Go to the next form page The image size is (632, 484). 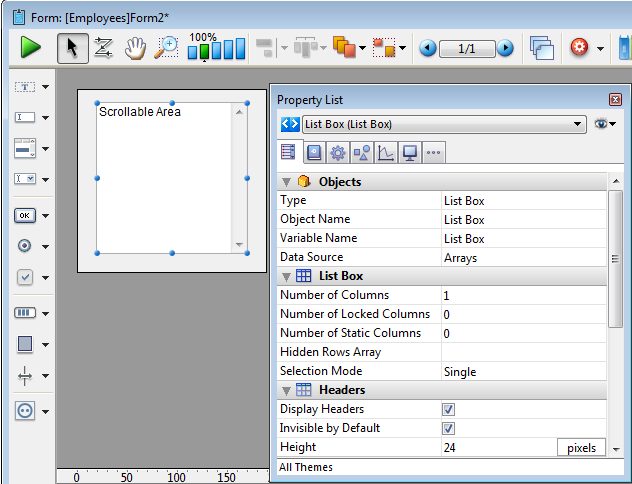pyautogui.click(x=505, y=48)
